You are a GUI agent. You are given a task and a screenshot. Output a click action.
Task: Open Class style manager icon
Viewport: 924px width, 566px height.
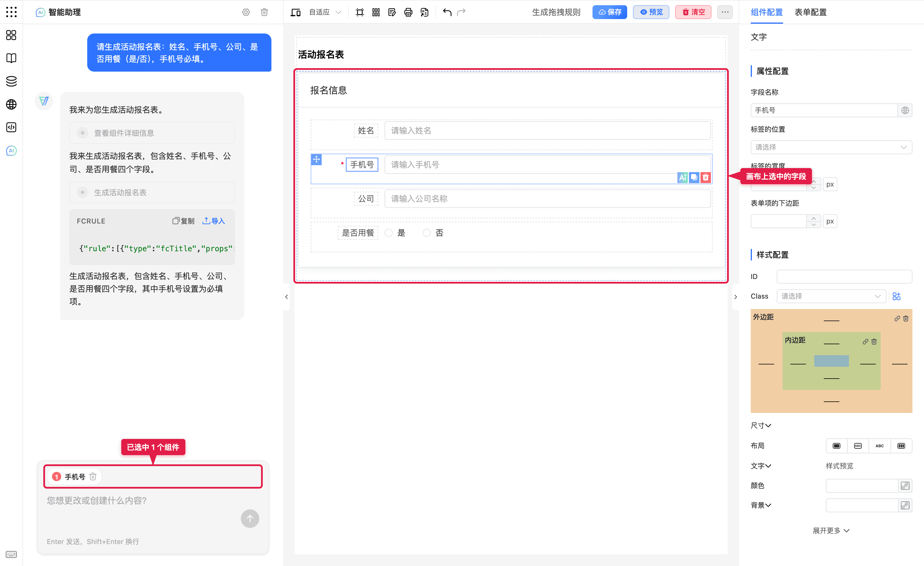pyautogui.click(x=897, y=296)
